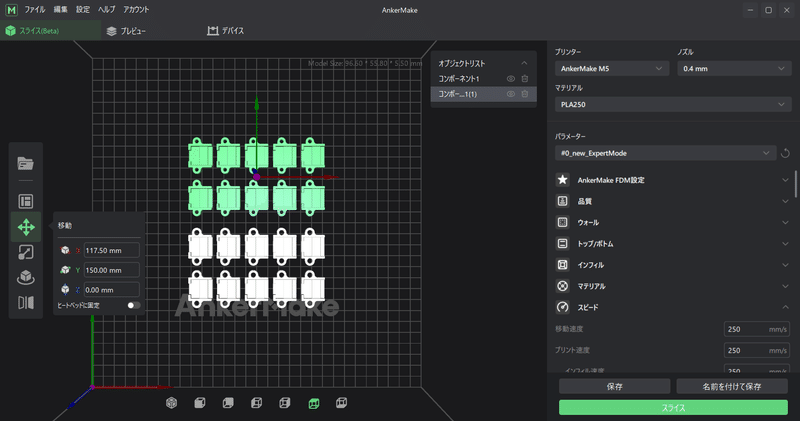Delete コンポーネント1 with trash icon

[x=524, y=79]
